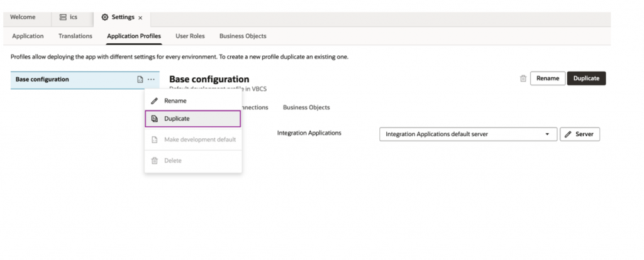Click the Server edit button
644x260 pixels.
coord(579,134)
